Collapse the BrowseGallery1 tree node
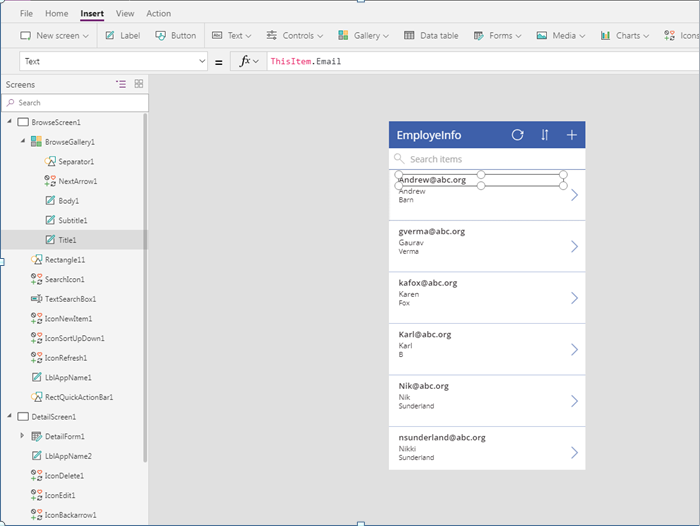The image size is (700, 526). (x=23, y=142)
